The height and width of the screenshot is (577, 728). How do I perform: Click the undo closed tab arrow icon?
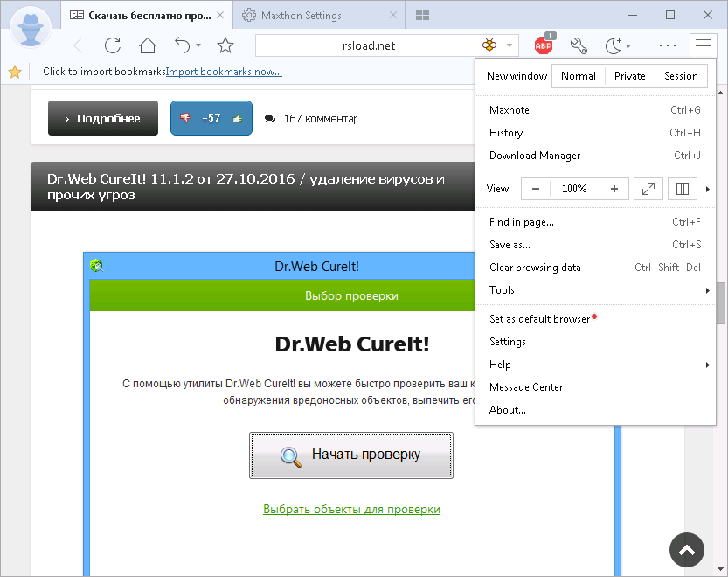point(183,45)
